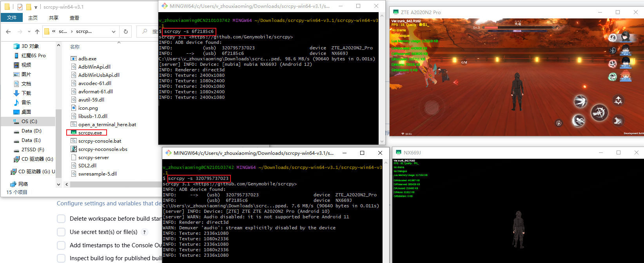Viewport: 644px width, 263px height.
Task: Select OS (C:) drive
Action: click(29, 121)
